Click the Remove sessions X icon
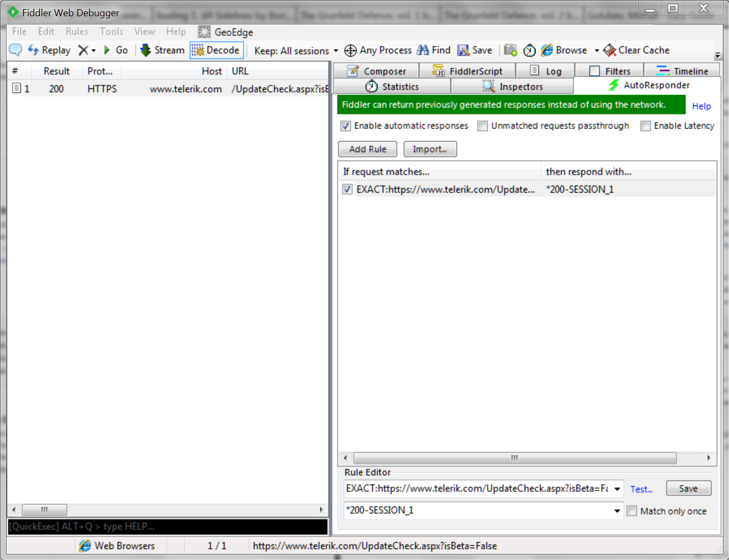This screenshot has height=560, width=729. point(83,50)
